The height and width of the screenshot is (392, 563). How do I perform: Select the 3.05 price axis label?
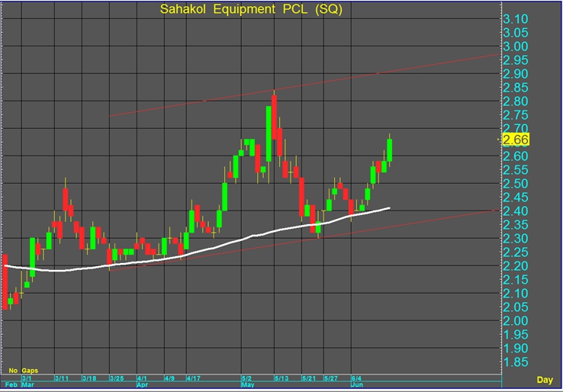(516, 33)
